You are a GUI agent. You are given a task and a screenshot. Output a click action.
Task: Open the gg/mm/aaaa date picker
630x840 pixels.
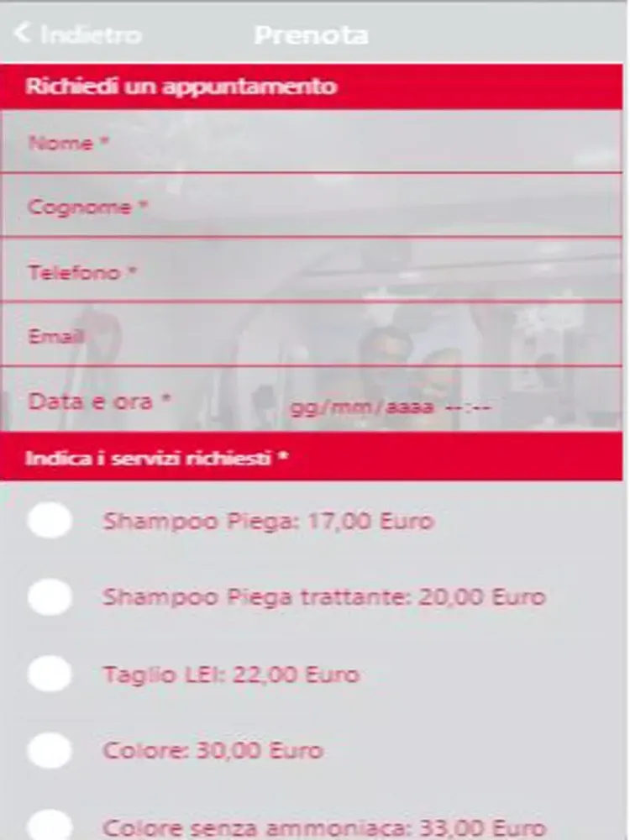pyautogui.click(x=362, y=408)
